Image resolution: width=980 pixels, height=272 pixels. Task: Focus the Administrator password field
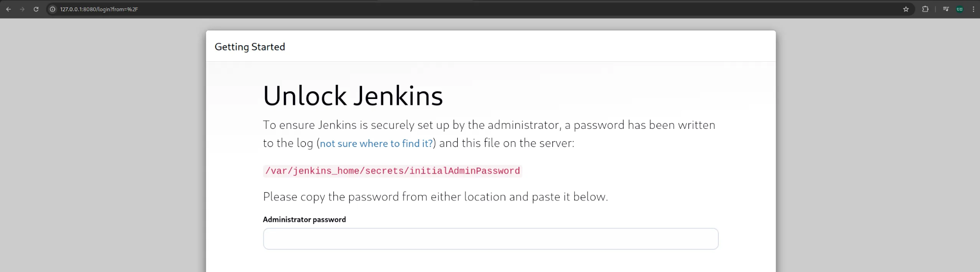point(490,239)
